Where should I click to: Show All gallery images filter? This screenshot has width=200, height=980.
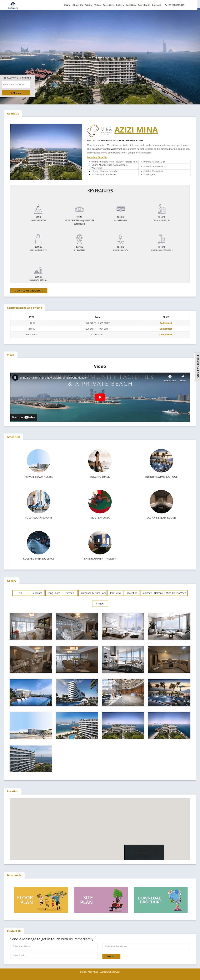click(20, 593)
